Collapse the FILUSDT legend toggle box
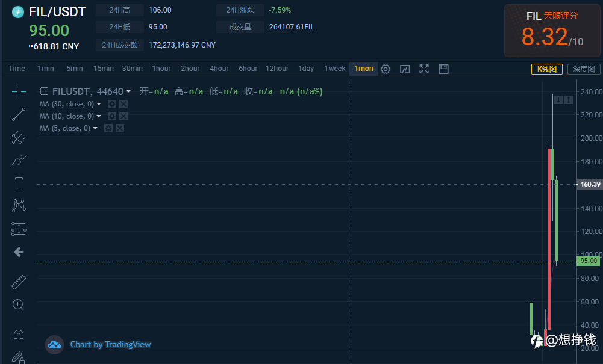The height and width of the screenshot is (364, 603). coord(44,91)
